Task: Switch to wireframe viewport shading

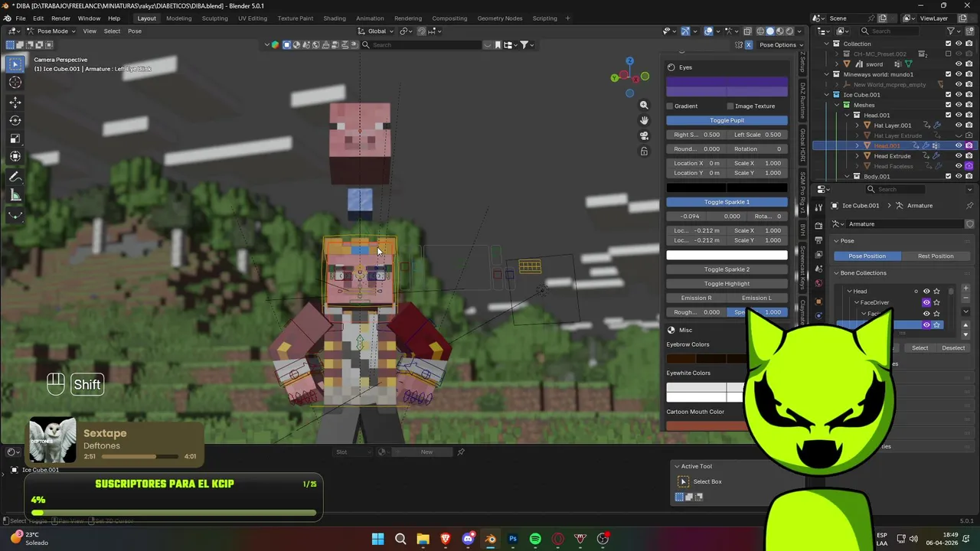Action: click(760, 31)
